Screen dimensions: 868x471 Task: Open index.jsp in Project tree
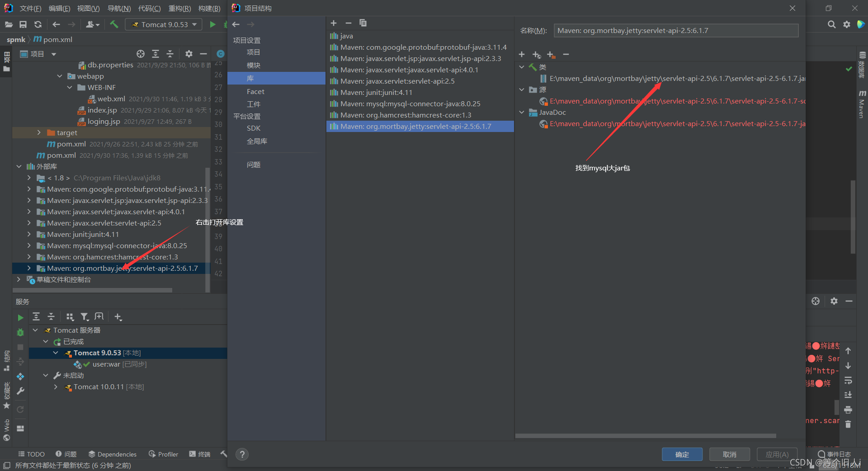pyautogui.click(x=102, y=110)
